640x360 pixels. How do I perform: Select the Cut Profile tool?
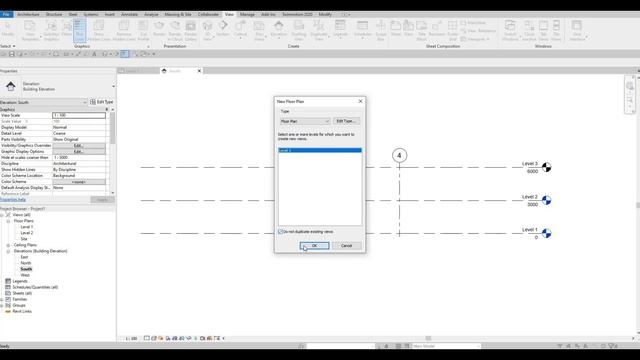click(143, 31)
